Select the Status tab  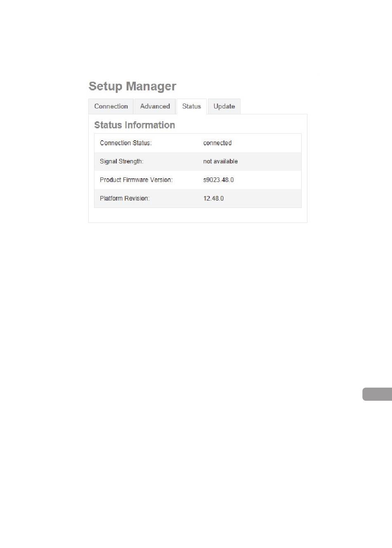191,106
